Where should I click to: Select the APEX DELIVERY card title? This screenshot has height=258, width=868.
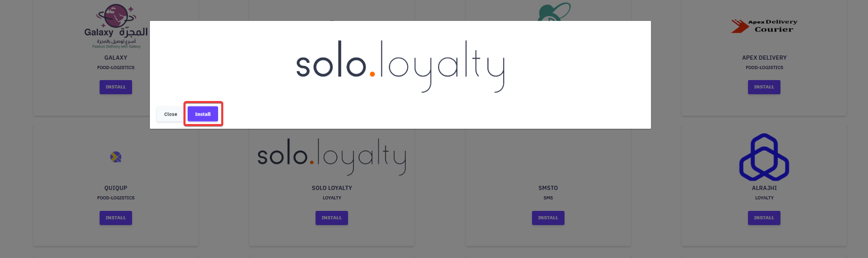(764, 58)
